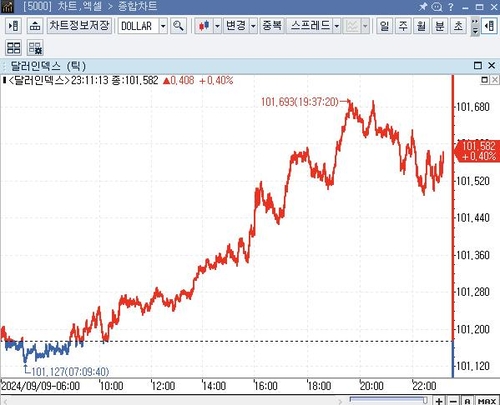This screenshot has height=405, width=500.
Task: Click the institution building toolbar icon
Action: [x=35, y=26]
